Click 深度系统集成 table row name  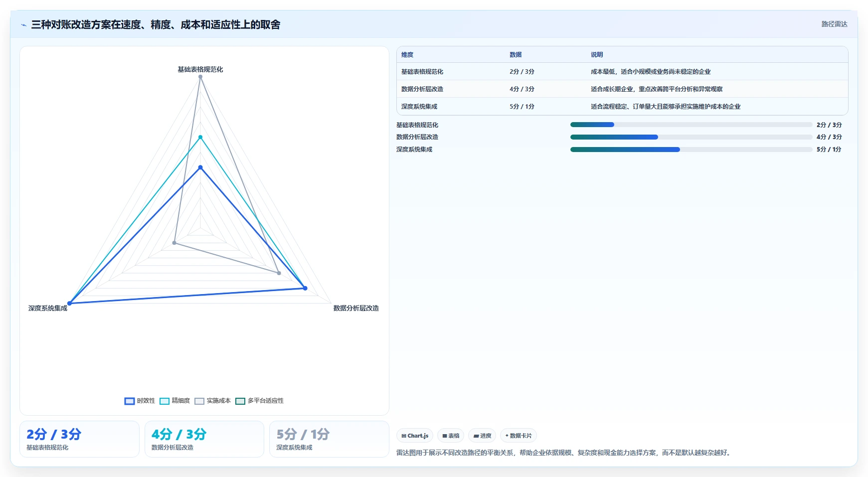click(x=419, y=107)
